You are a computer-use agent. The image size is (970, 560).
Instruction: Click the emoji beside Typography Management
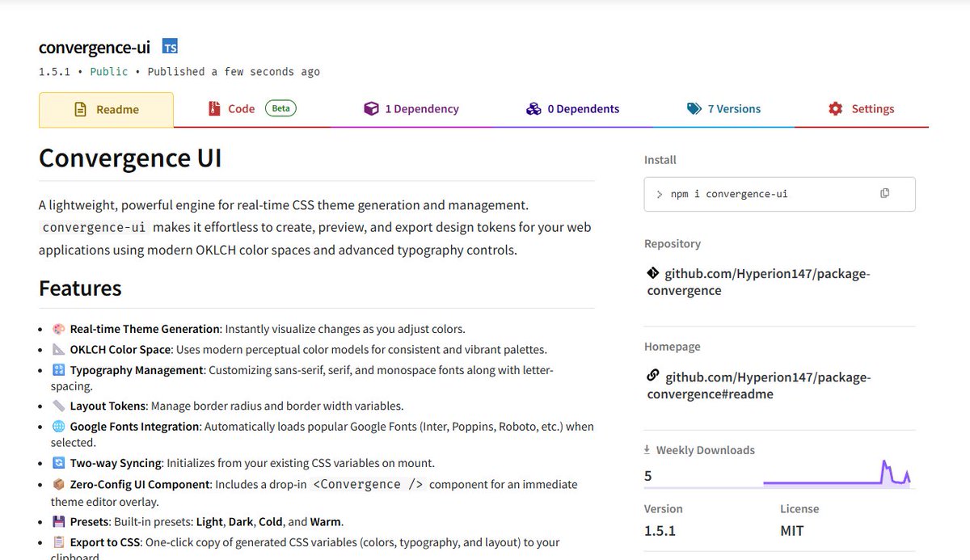click(58, 369)
